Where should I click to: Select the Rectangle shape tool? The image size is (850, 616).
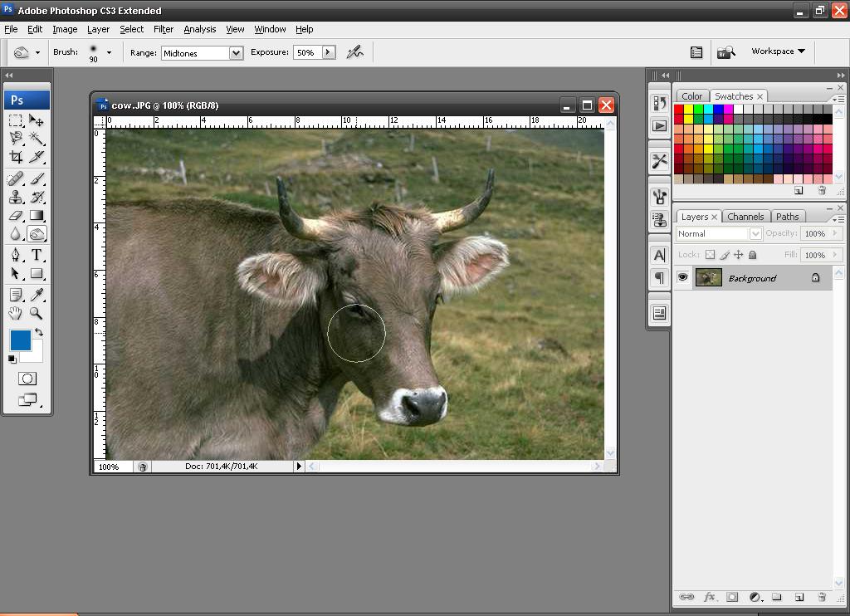pos(37,273)
